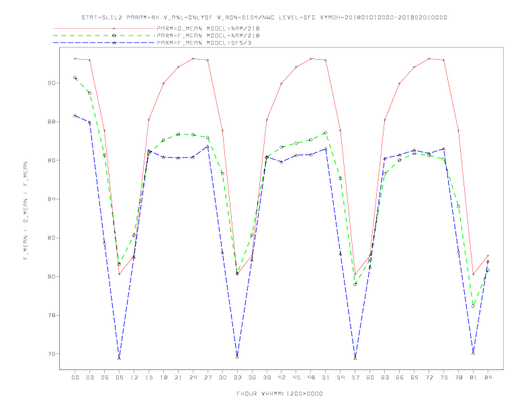532x411 pixels.
Task: Click x-axis forecast hour 42
Action: [x=281, y=377]
